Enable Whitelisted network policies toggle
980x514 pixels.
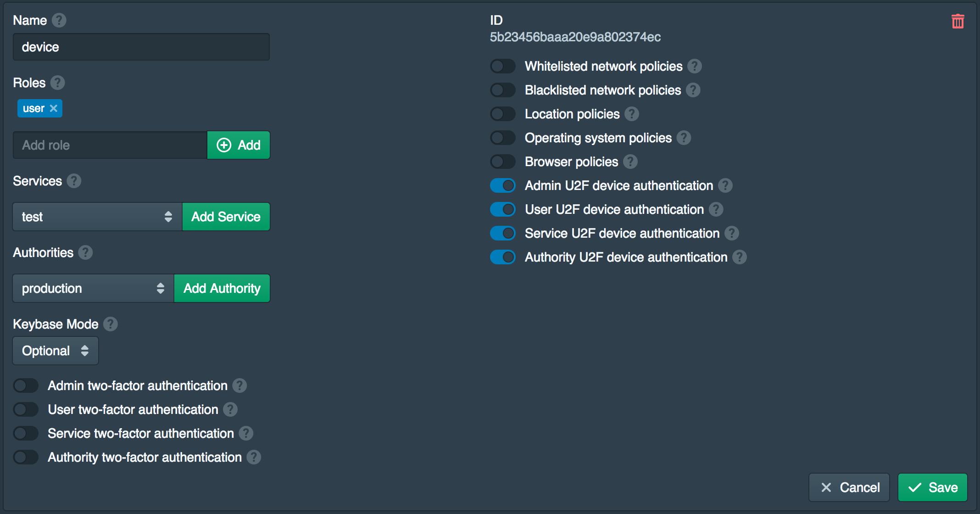coord(503,66)
